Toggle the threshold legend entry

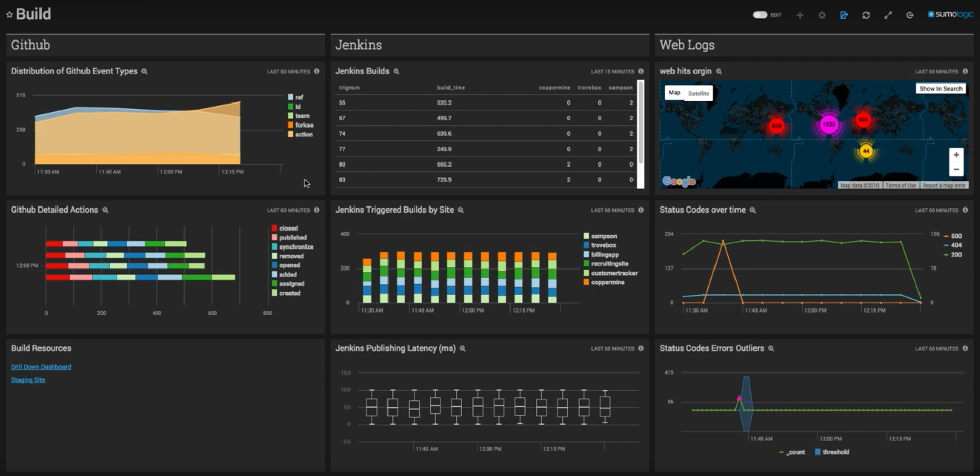pos(832,452)
